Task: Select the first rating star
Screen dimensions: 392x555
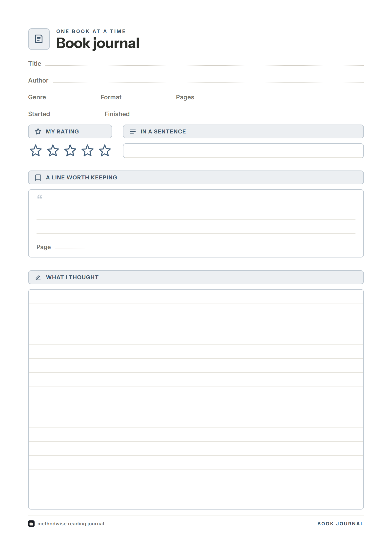Action: pos(36,150)
